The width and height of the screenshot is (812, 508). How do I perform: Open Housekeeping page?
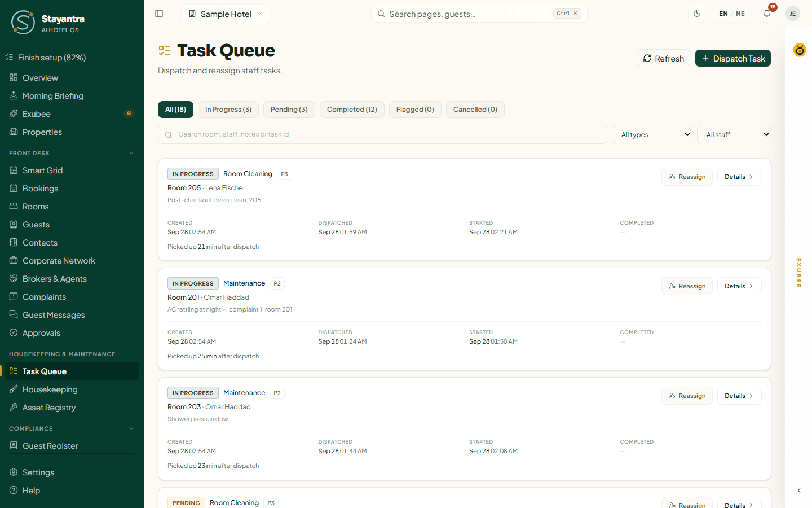click(x=72, y=389)
